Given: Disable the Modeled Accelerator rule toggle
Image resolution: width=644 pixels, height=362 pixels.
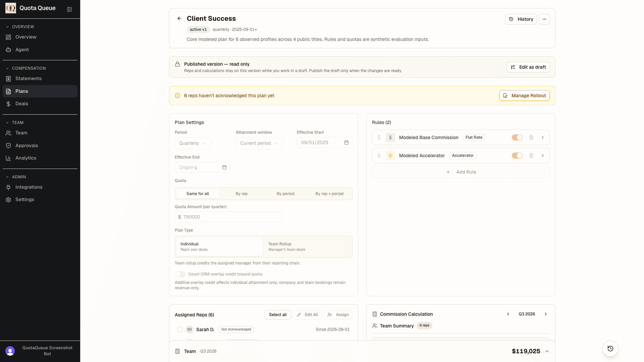Looking at the screenshot, I should point(517,156).
